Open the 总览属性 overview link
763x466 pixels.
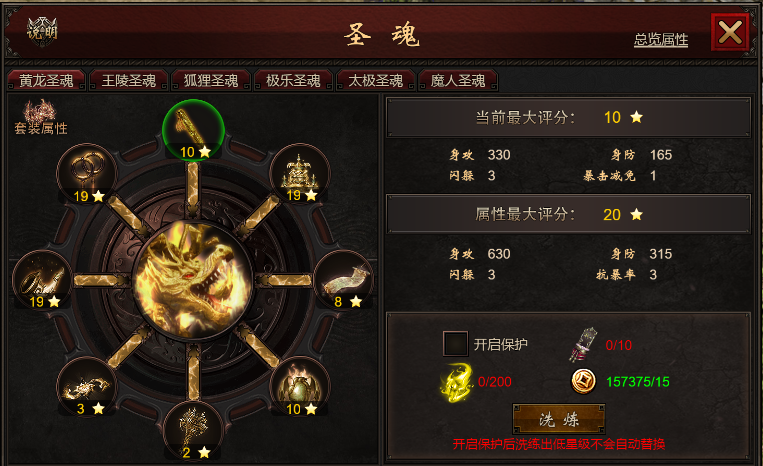coord(661,39)
